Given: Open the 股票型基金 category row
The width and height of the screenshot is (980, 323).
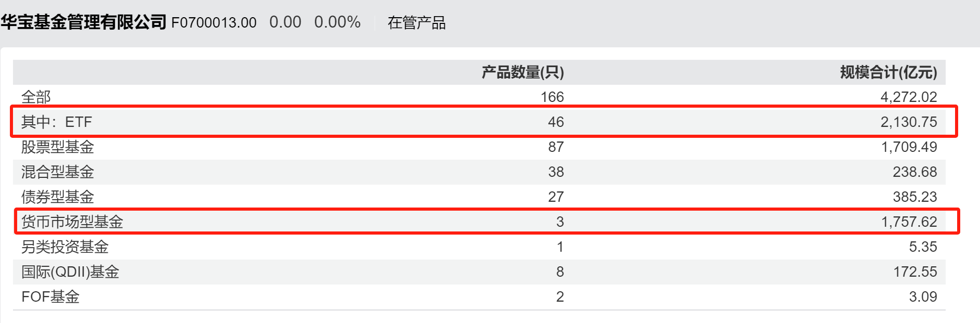Looking at the screenshot, I should pyautogui.click(x=57, y=147).
